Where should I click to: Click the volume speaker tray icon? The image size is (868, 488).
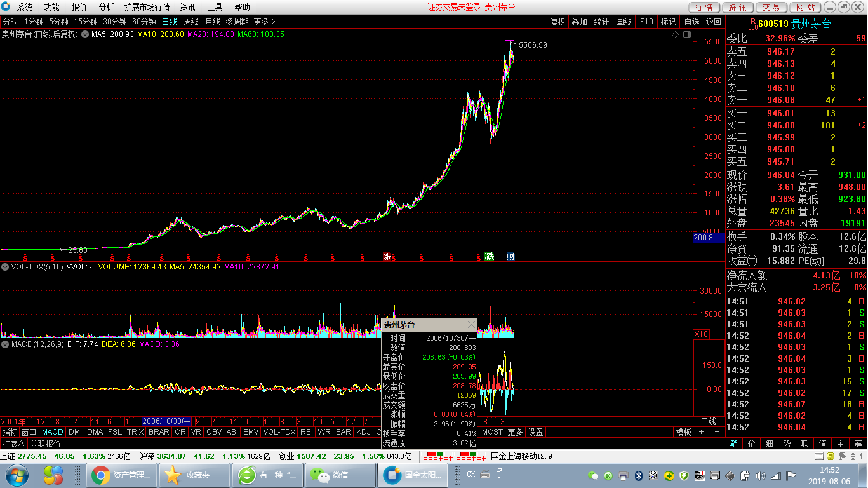point(761,475)
